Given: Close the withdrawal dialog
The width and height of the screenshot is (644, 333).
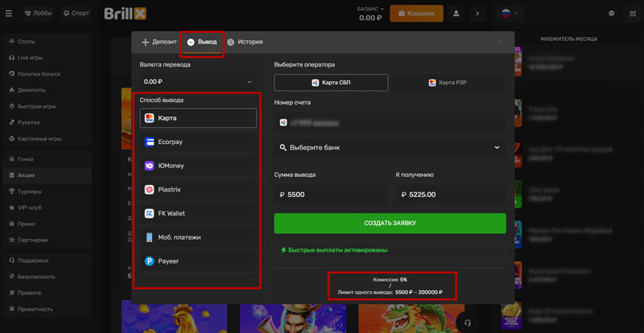Looking at the screenshot, I should point(500,42).
